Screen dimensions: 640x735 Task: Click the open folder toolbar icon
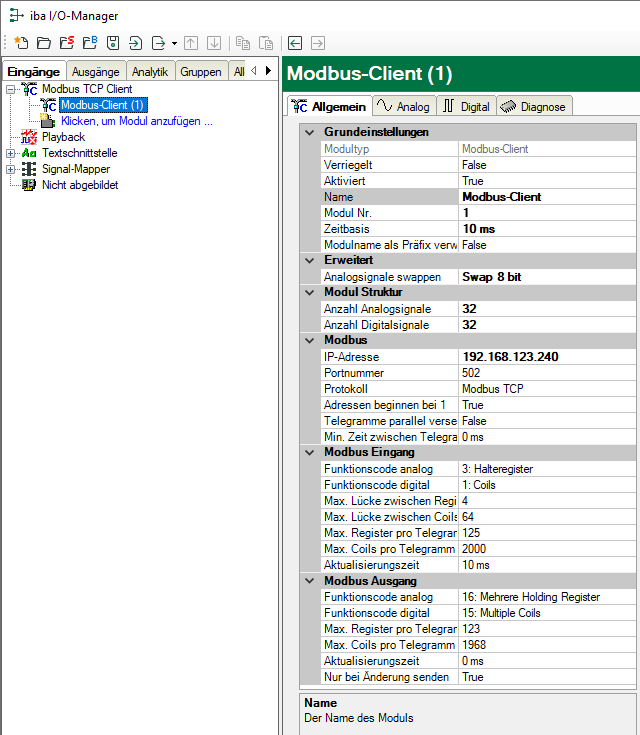click(43, 43)
